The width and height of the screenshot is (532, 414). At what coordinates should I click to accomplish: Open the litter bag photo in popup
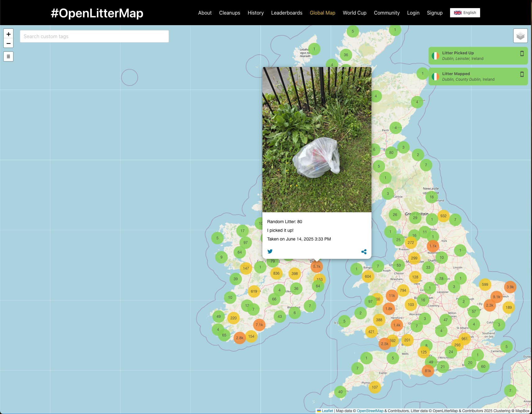317,140
